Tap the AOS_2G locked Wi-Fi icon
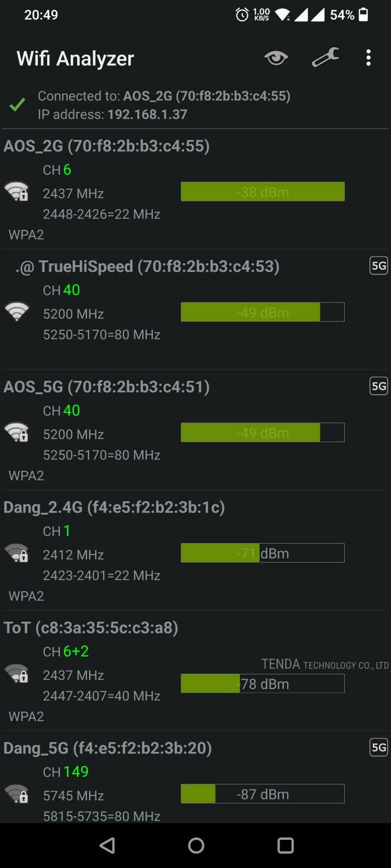391x868 pixels. point(16,192)
